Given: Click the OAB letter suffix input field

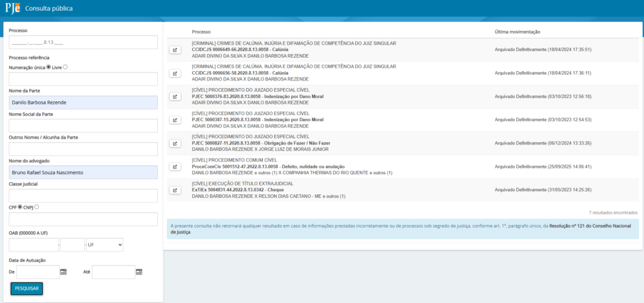Looking at the screenshot, I should click(72, 245).
